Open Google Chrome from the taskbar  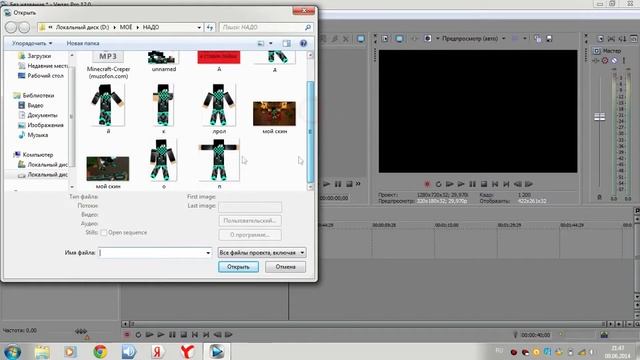point(100,351)
